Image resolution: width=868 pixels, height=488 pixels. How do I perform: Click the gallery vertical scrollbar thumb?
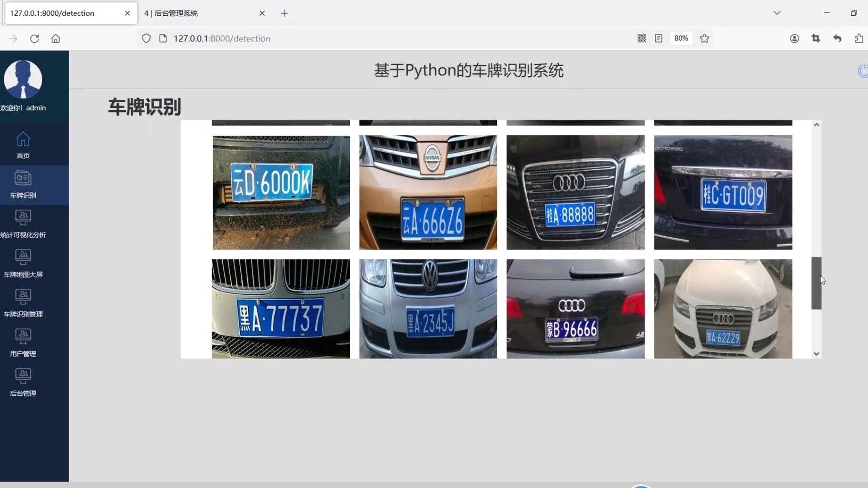[816, 283]
